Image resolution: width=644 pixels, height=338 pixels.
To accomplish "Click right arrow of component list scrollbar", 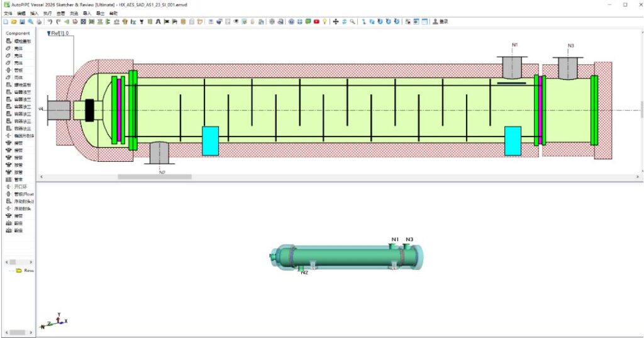I will coord(31,262).
